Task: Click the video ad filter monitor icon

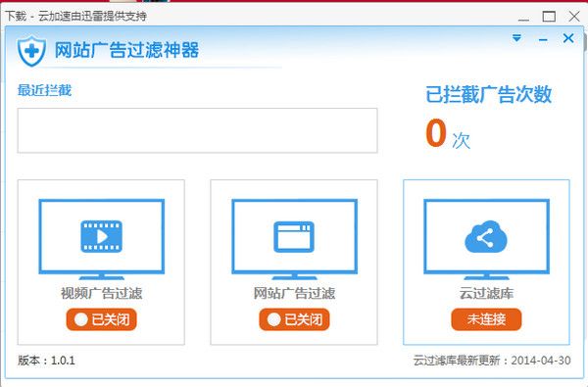Action: (x=102, y=239)
